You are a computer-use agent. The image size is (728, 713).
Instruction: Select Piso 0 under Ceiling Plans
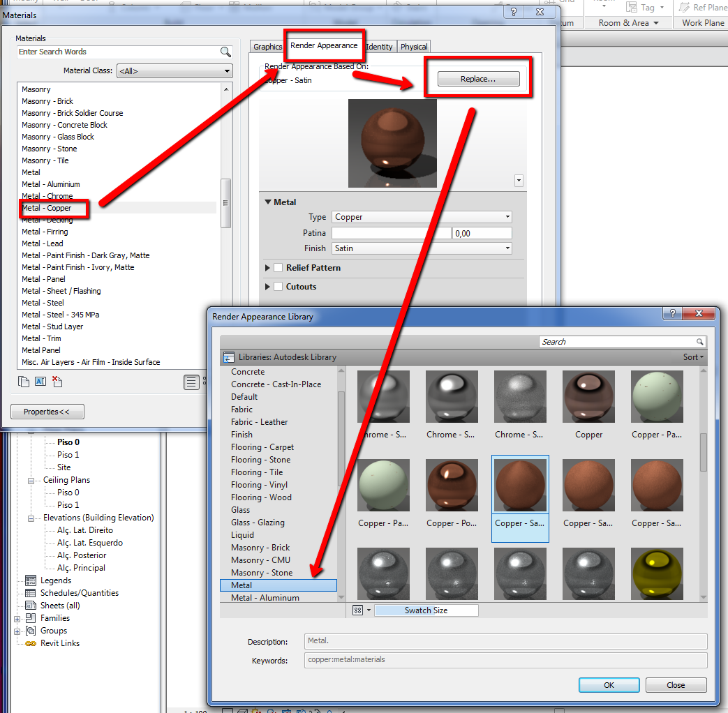coord(68,493)
